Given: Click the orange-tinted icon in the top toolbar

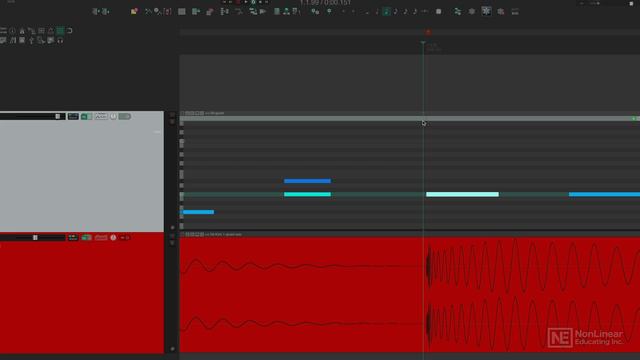Looking at the screenshot, I should 134,11.
